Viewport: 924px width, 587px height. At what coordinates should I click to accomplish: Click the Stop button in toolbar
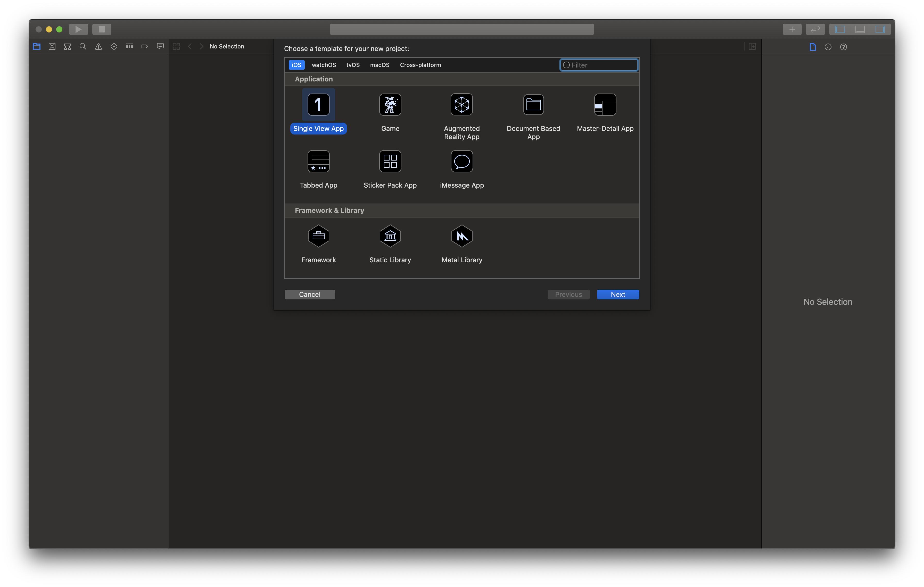[102, 29]
